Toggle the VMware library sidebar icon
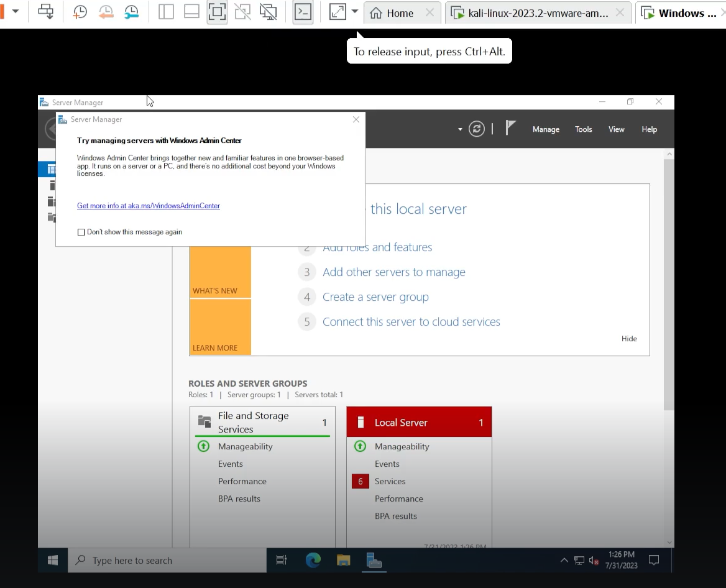This screenshot has height=588, width=726. pos(166,12)
